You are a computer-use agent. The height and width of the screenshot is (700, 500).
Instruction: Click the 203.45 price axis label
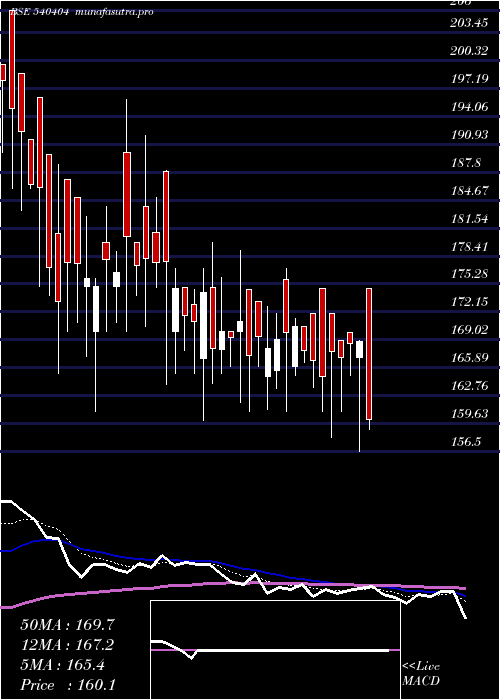pos(469,23)
